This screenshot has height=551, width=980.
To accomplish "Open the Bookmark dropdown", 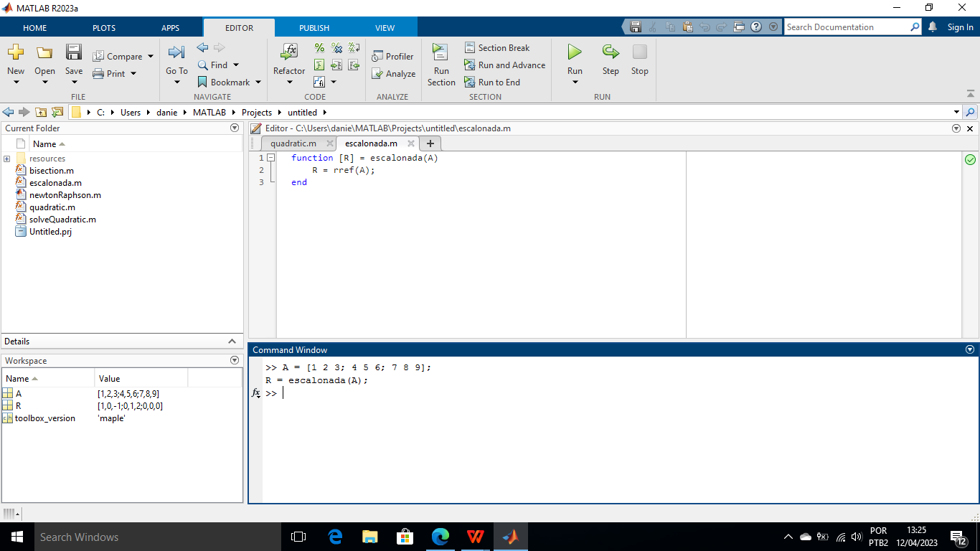I will (x=258, y=83).
